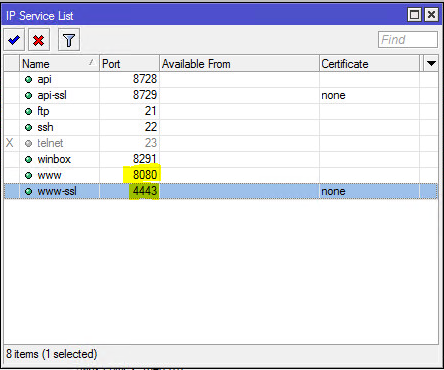This screenshot has width=444, height=370.
Task: Sort the list by Port column
Action: (x=129, y=63)
